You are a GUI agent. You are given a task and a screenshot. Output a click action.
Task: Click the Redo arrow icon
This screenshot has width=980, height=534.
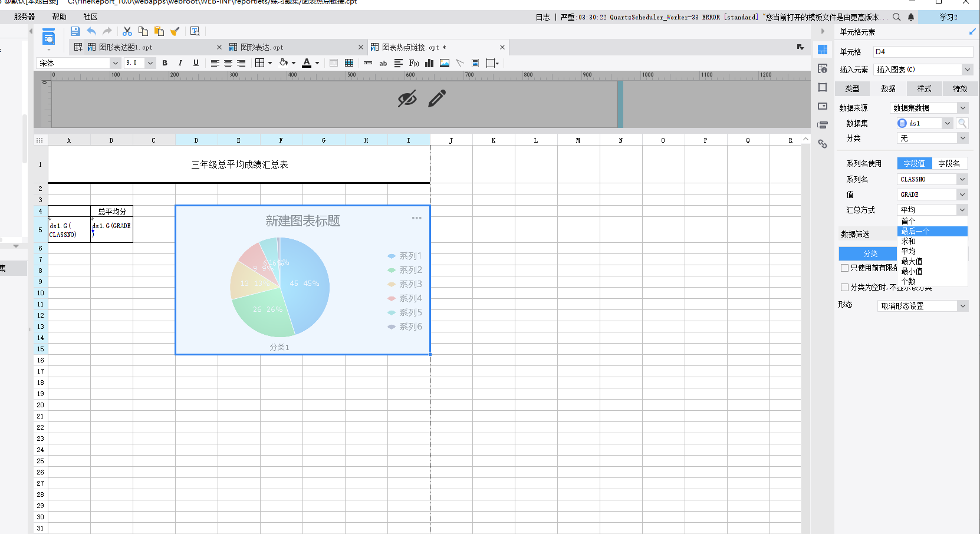tap(107, 31)
